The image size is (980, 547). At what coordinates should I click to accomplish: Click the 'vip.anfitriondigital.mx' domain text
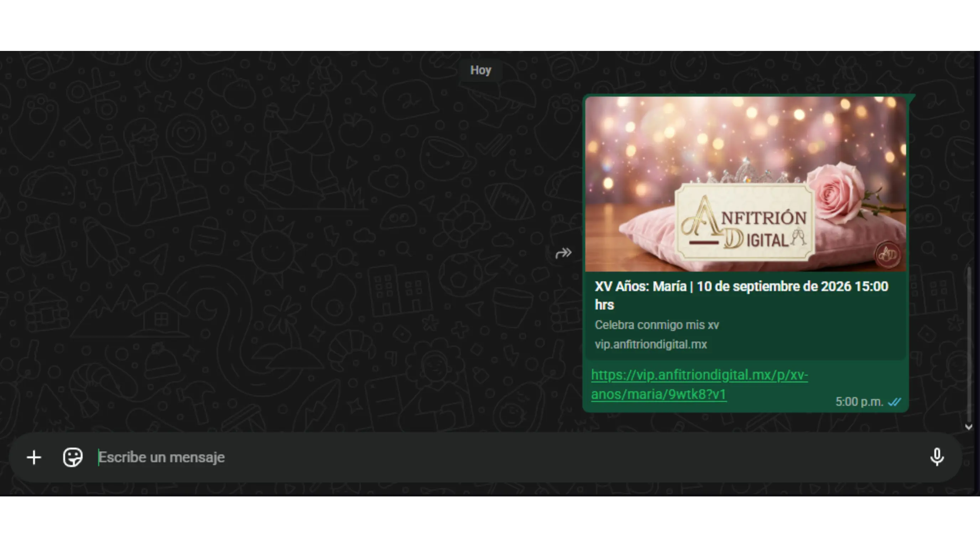[x=651, y=344]
